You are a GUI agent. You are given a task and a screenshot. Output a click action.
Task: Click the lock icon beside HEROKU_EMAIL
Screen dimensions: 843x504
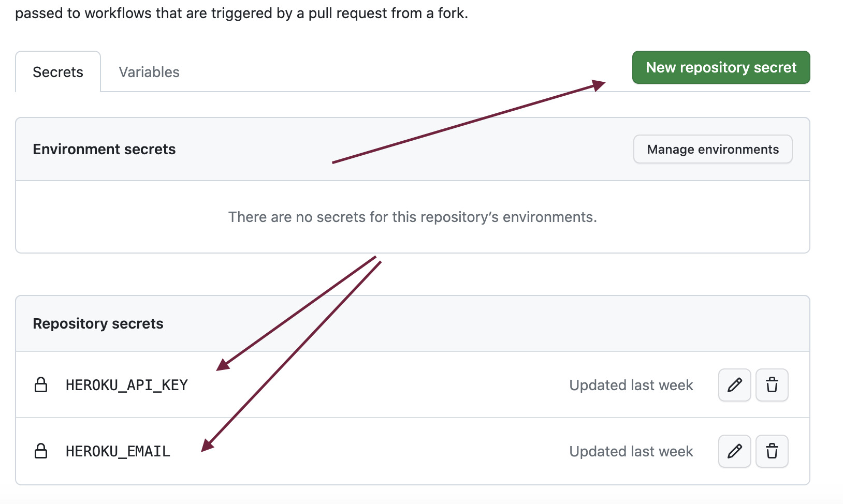[41, 451]
